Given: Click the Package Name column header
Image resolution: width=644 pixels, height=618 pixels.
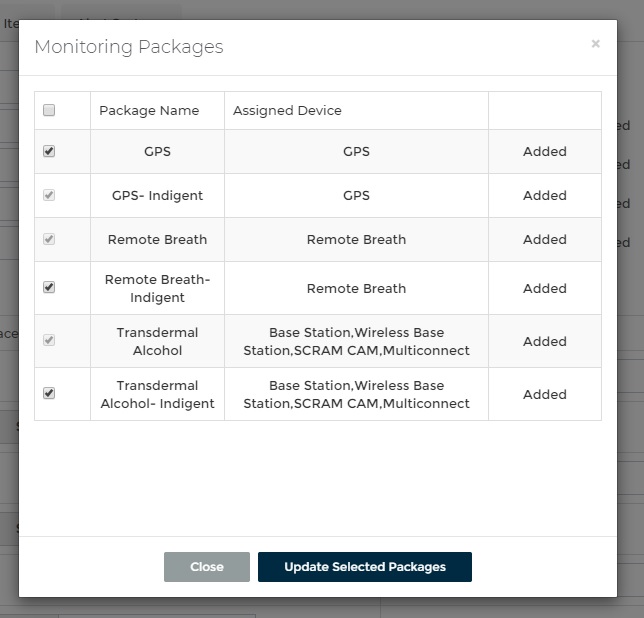Looking at the screenshot, I should [x=149, y=111].
